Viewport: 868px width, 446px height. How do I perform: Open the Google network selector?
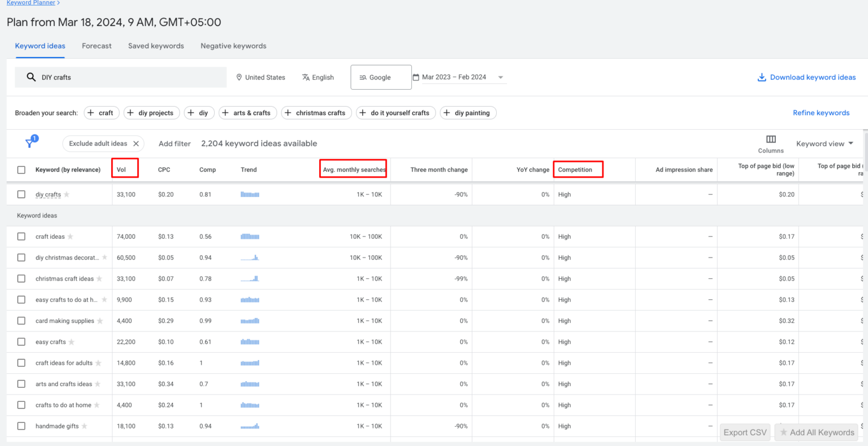(381, 77)
